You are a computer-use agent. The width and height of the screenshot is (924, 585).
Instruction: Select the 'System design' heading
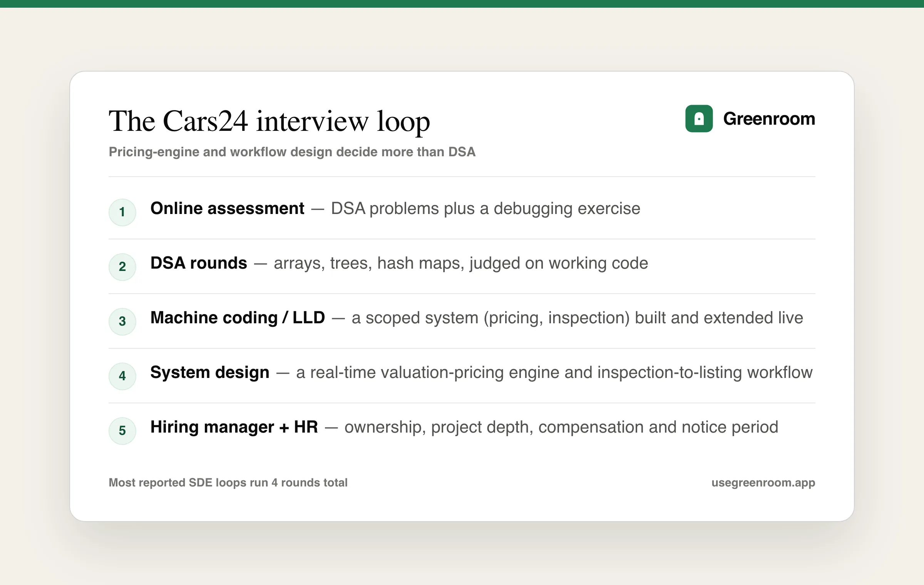(210, 373)
